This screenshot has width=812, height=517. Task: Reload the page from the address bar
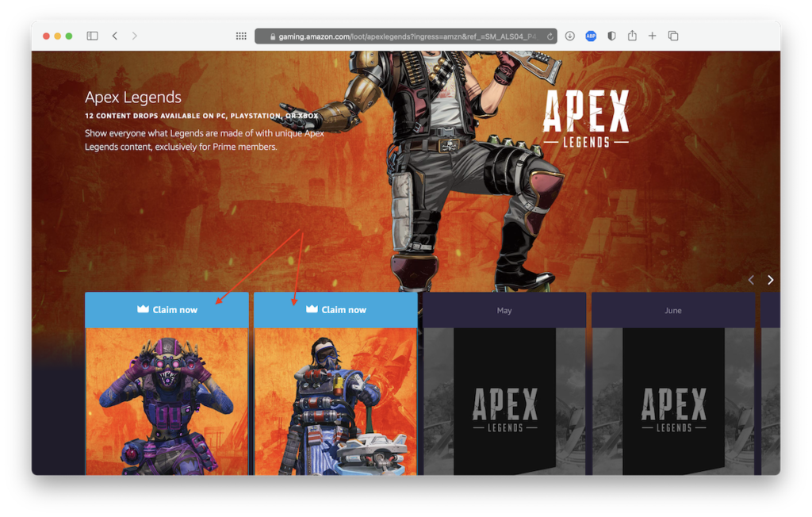pyautogui.click(x=550, y=36)
